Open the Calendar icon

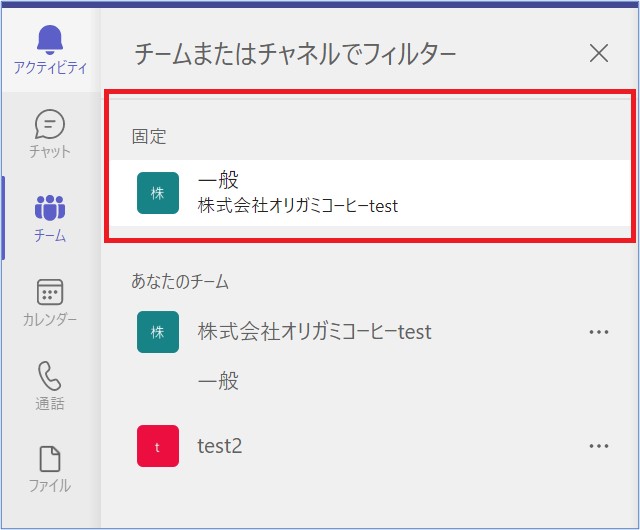tap(50, 292)
